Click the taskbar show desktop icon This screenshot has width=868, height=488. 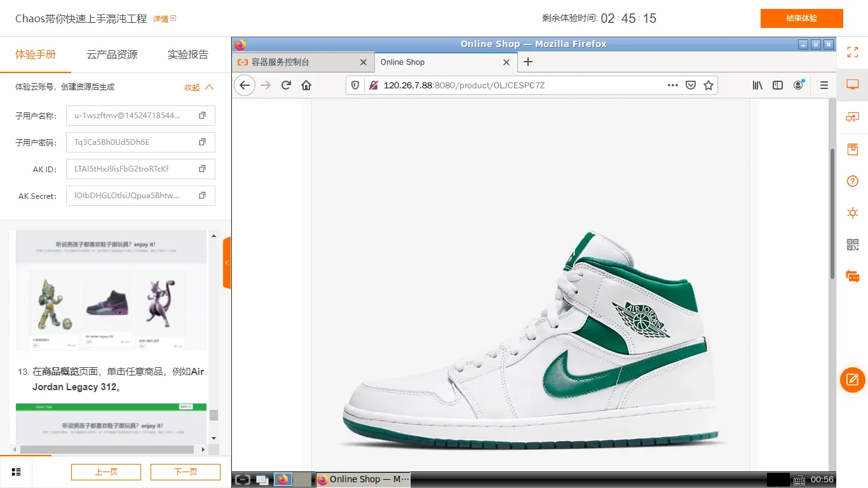pos(262,480)
